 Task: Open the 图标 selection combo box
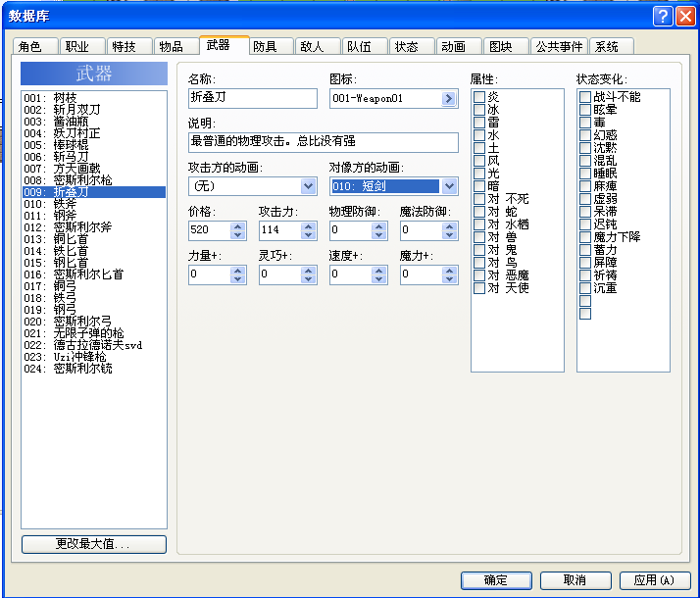click(x=394, y=98)
